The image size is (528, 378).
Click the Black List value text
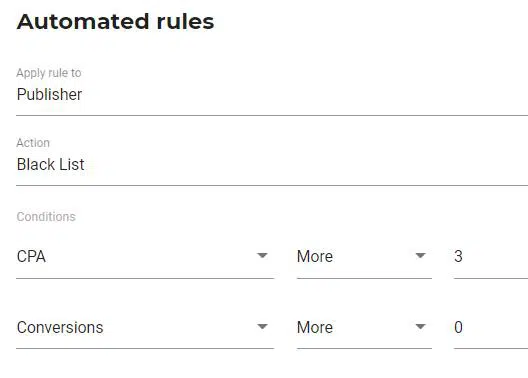[x=51, y=165]
